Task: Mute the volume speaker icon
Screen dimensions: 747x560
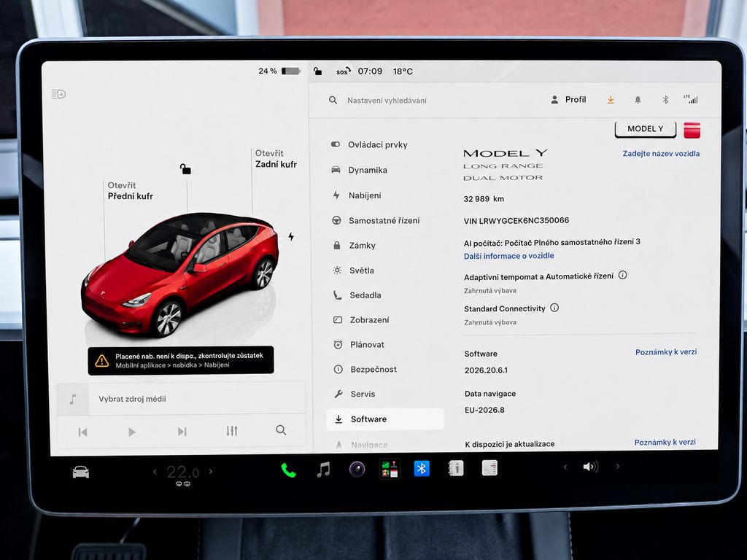Action: [x=591, y=467]
